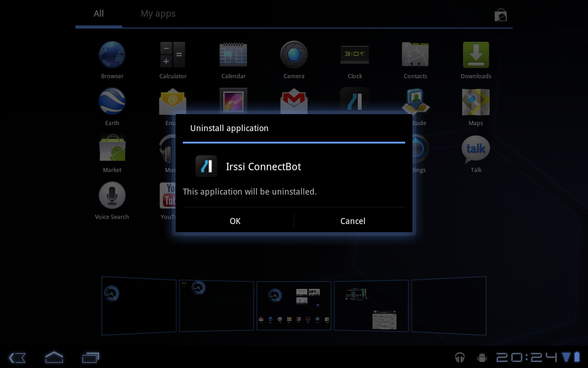Open the Contacts app
Screen dimensions: 588x368
415,54
